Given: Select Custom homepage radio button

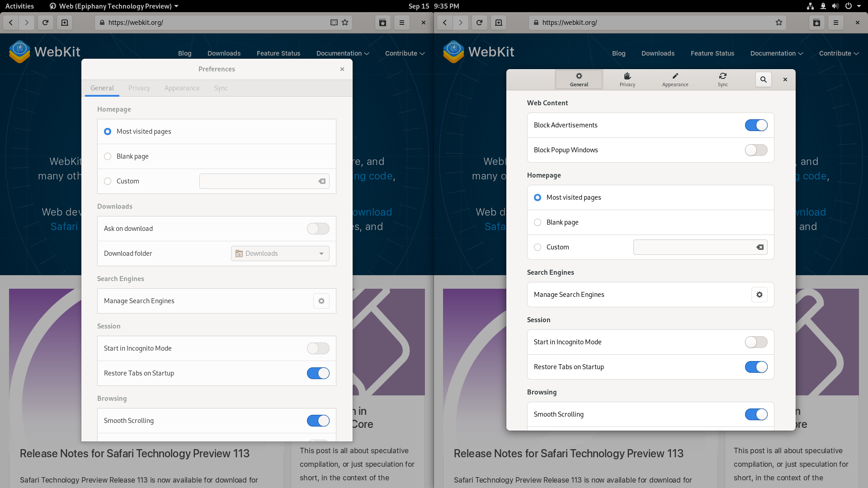Looking at the screenshot, I should [x=107, y=181].
